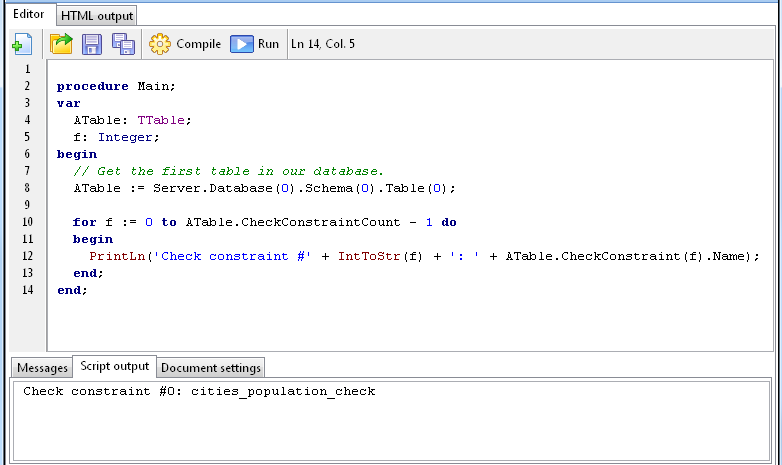This screenshot has height=465, width=782.
Task: Click the 'PrintLn' call in line 12
Action: [x=117, y=256]
